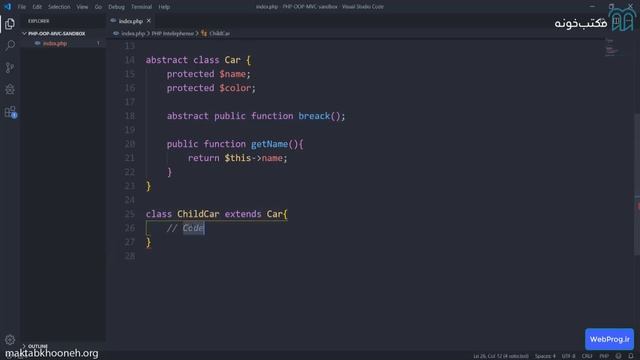Click ChildCar in the breadcrumb
The height and width of the screenshot is (360, 640).
[x=220, y=33]
